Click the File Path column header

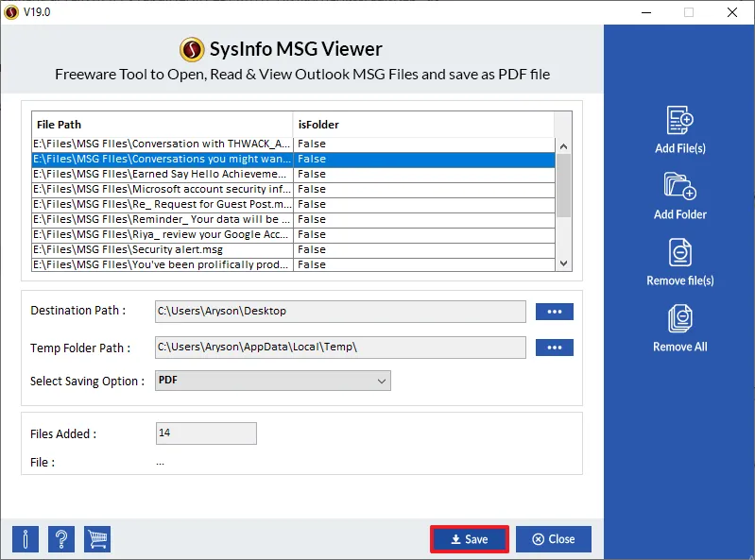(x=162, y=125)
